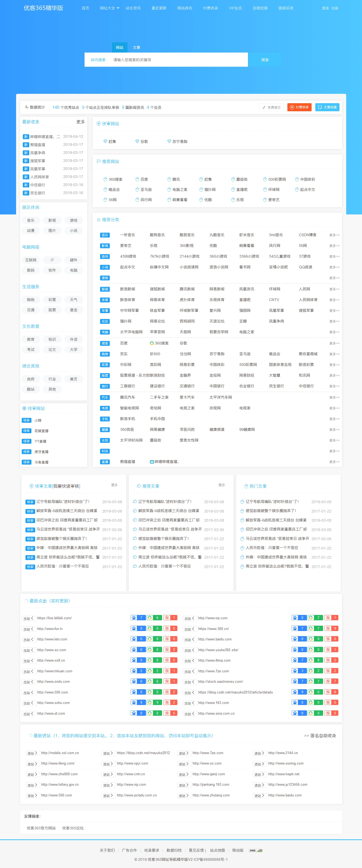Viewport: 362px width, 868px height.
Task: Click the diamond icon beside 谷歌
Action: click(x=137, y=141)
